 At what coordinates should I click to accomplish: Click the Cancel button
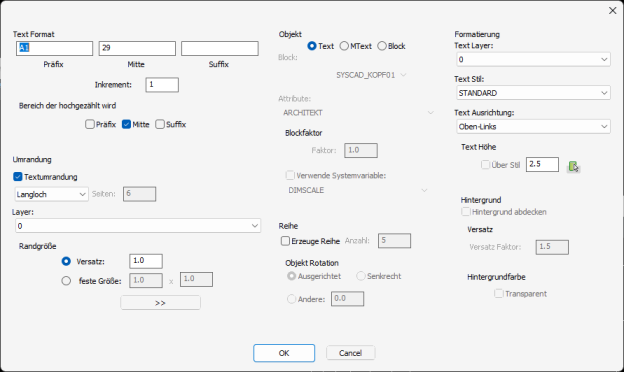coord(351,353)
